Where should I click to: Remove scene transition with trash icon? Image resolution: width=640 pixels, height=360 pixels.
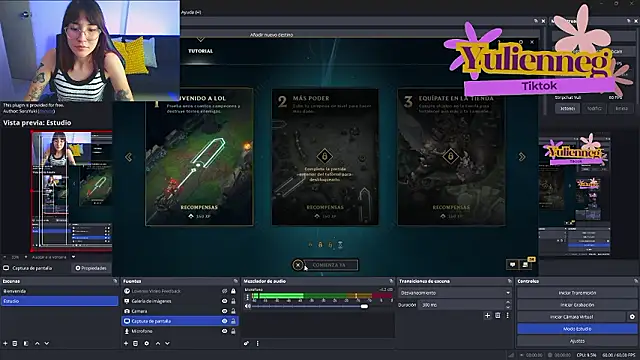pyautogui.click(x=498, y=316)
